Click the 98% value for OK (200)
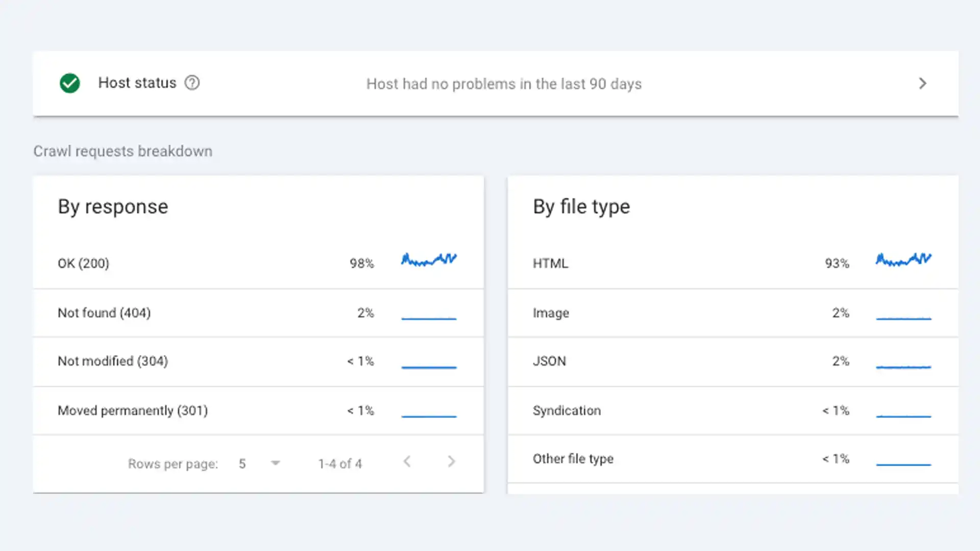Screen dimensions: 980x551 [x=362, y=263]
